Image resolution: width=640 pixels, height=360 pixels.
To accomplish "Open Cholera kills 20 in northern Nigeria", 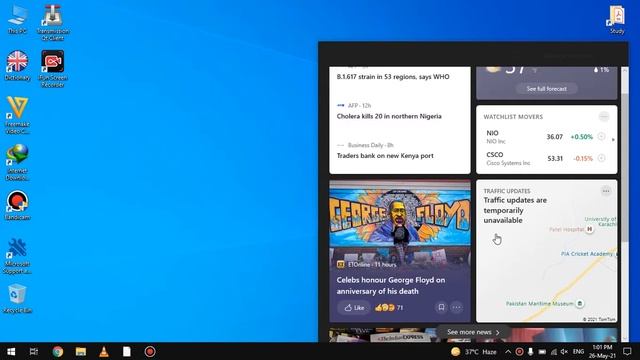I will pos(389,116).
